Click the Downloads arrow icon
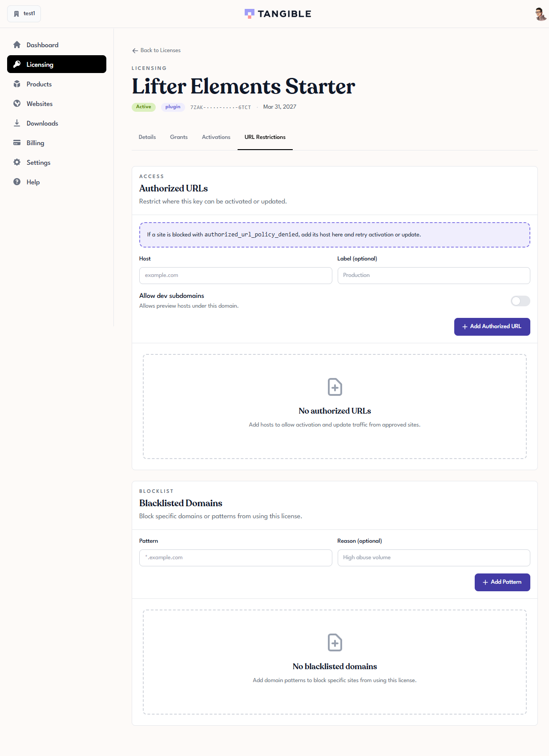Viewport: 549px width, 756px height. point(17,123)
